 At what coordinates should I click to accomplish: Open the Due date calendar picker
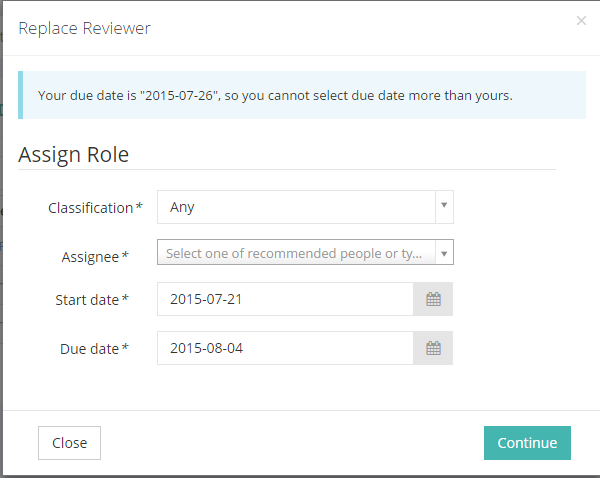(433, 348)
